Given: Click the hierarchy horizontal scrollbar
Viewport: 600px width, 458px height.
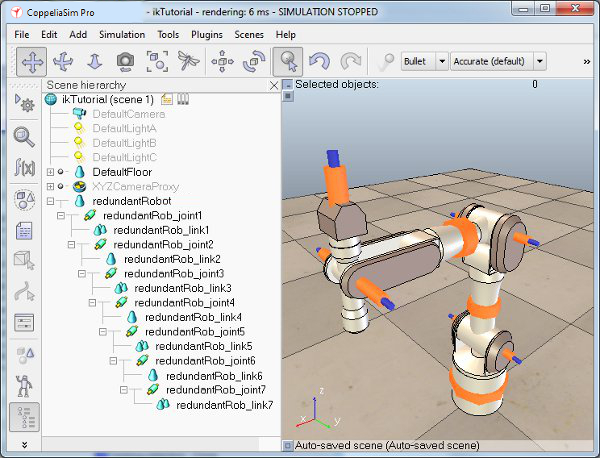Looking at the screenshot, I should [x=150, y=444].
